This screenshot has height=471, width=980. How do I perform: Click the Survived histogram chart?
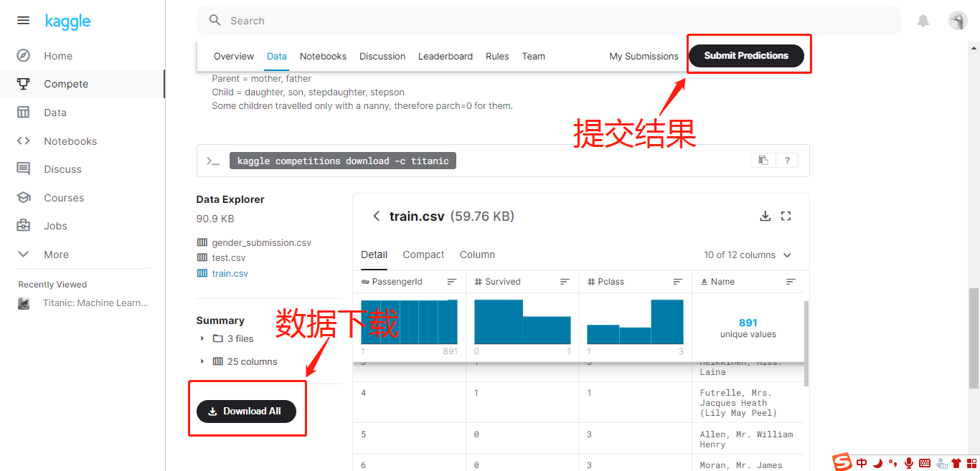(x=522, y=322)
